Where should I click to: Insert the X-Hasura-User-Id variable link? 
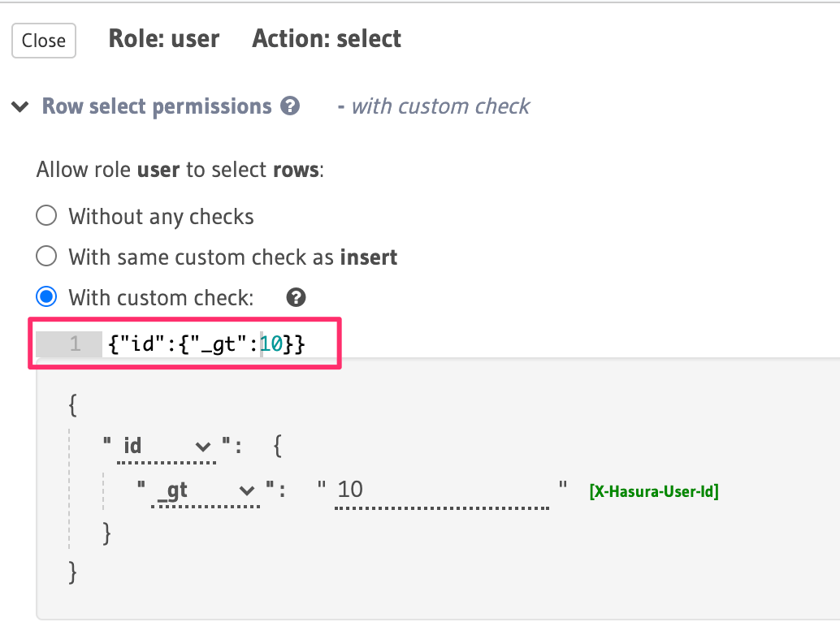point(653,490)
